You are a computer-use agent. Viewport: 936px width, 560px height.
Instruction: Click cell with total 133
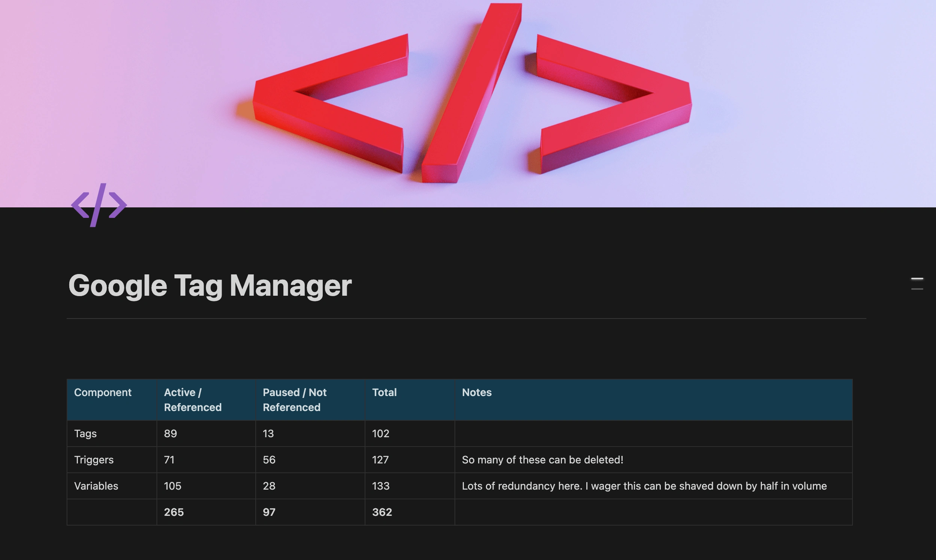pos(410,486)
